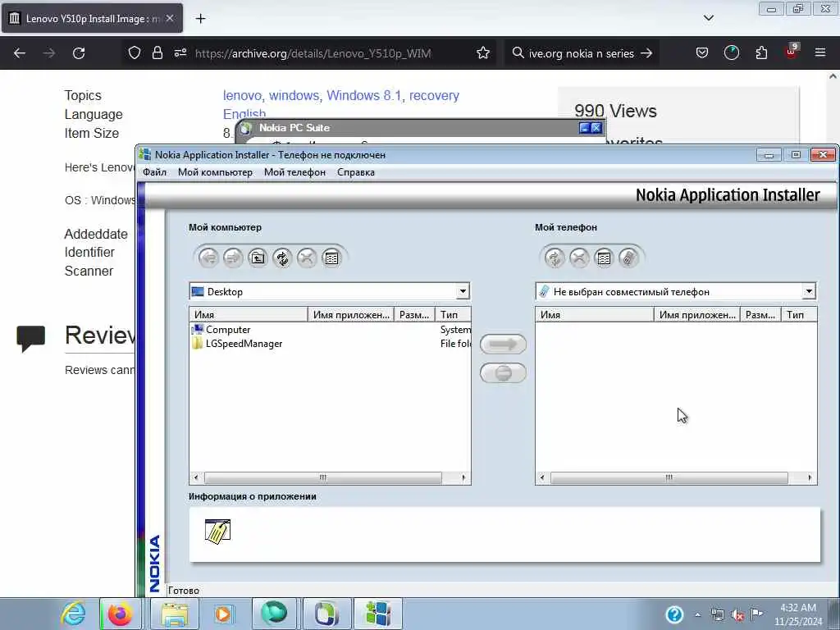Open the Справка menu
Screen dimensions: 840x630
356,172
